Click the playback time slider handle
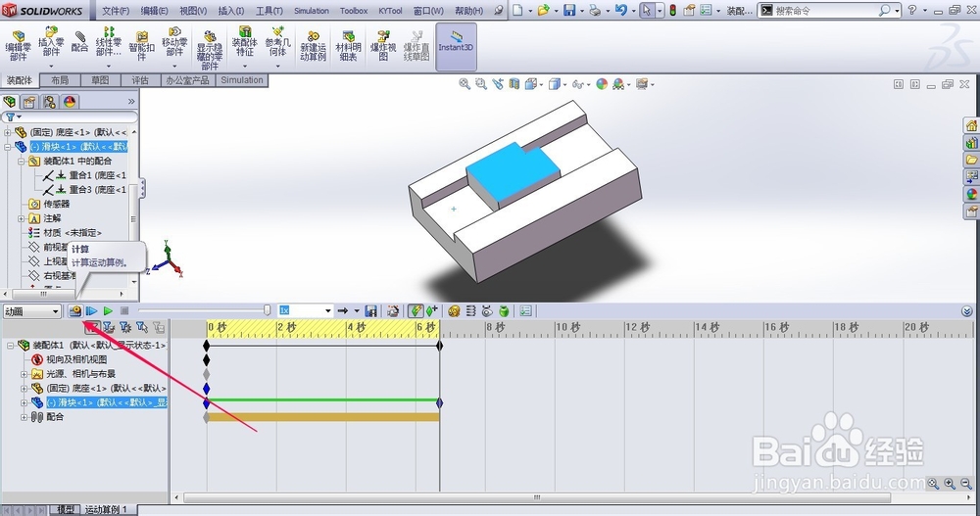The width and height of the screenshot is (980, 516). click(267, 310)
